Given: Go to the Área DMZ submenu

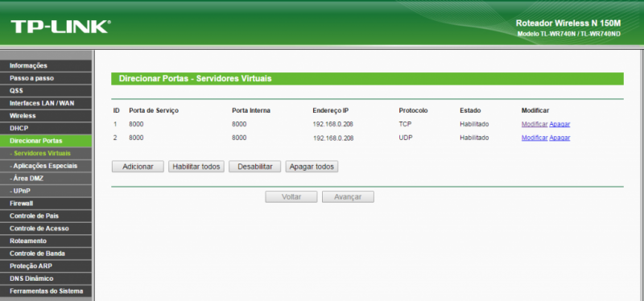Looking at the screenshot, I should coord(46,179).
